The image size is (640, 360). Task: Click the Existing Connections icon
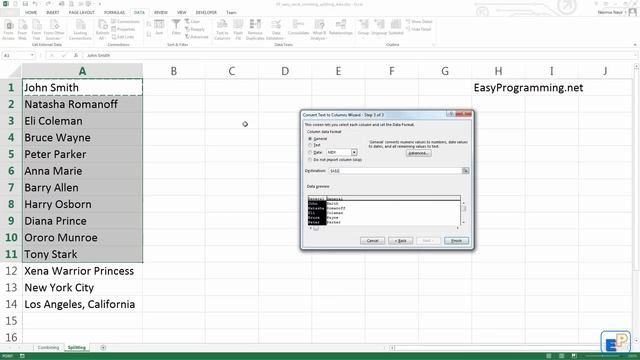tap(80, 29)
